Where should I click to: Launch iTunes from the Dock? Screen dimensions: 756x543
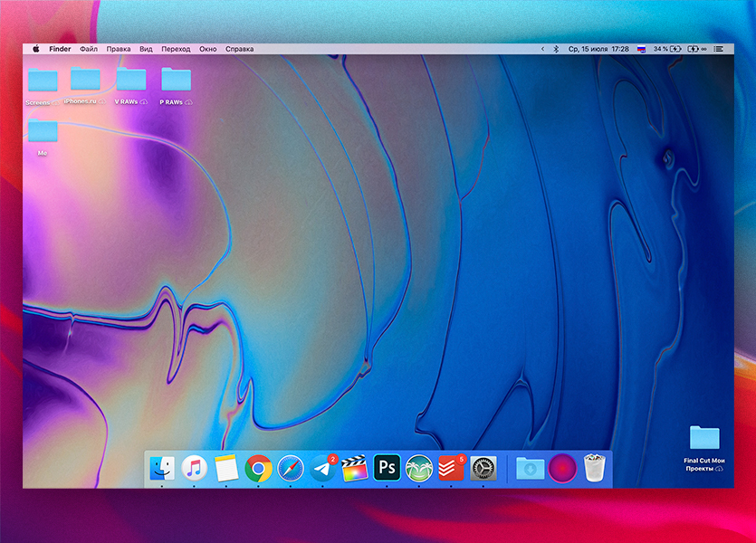pyautogui.click(x=195, y=468)
